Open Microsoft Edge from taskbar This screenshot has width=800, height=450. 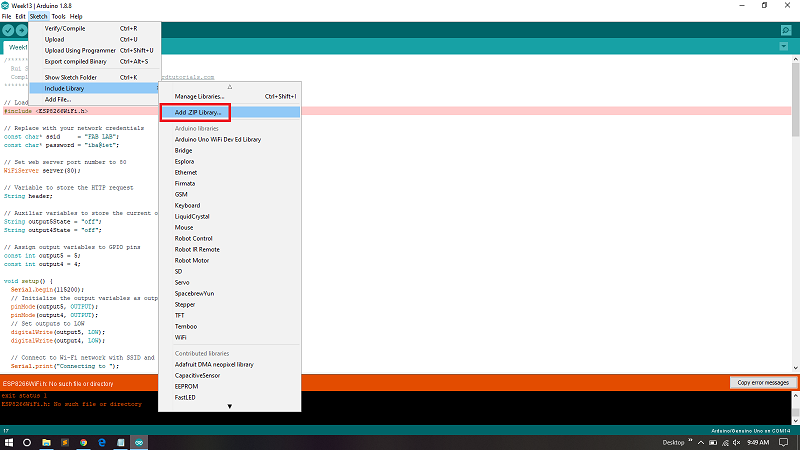[x=102, y=442]
